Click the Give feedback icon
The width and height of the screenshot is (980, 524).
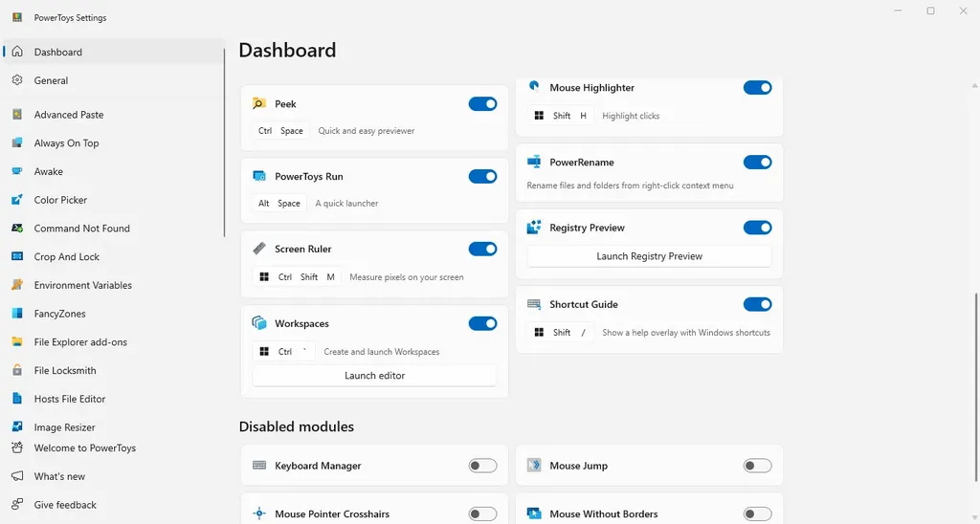[x=17, y=504]
